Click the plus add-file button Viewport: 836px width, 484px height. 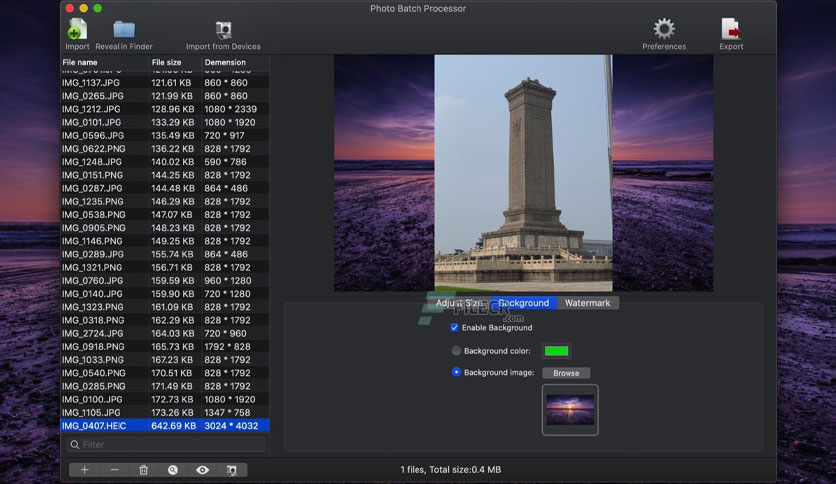point(84,470)
